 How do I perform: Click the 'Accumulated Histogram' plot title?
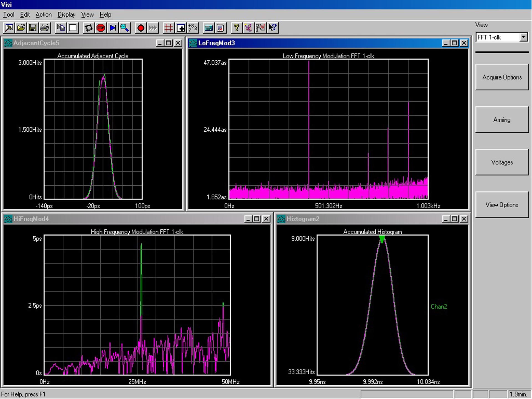pos(373,232)
